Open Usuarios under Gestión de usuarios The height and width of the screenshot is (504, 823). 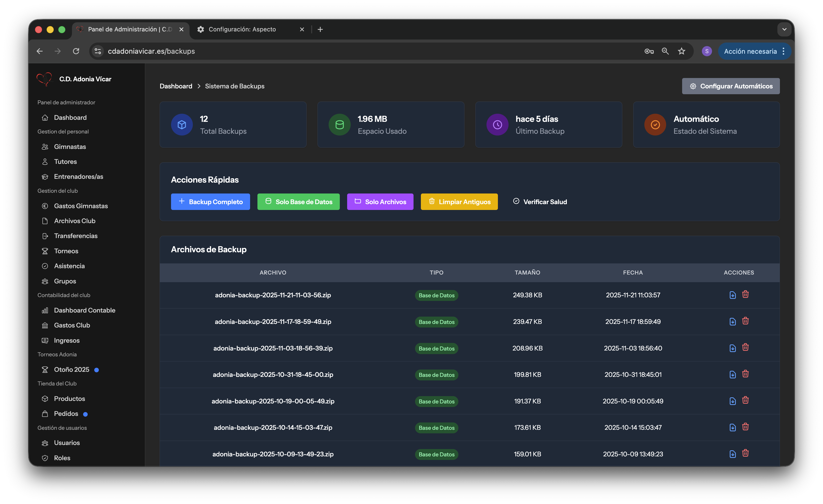(67, 443)
